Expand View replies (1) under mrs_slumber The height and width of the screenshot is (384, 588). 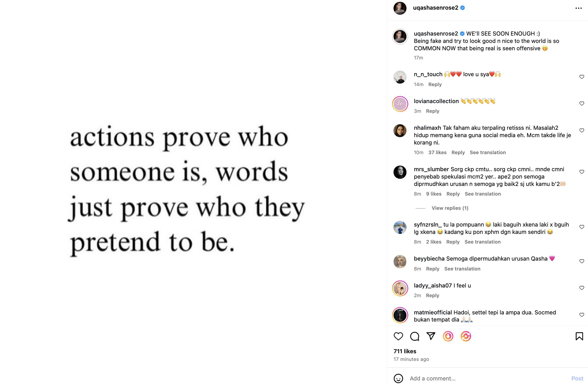pos(450,208)
